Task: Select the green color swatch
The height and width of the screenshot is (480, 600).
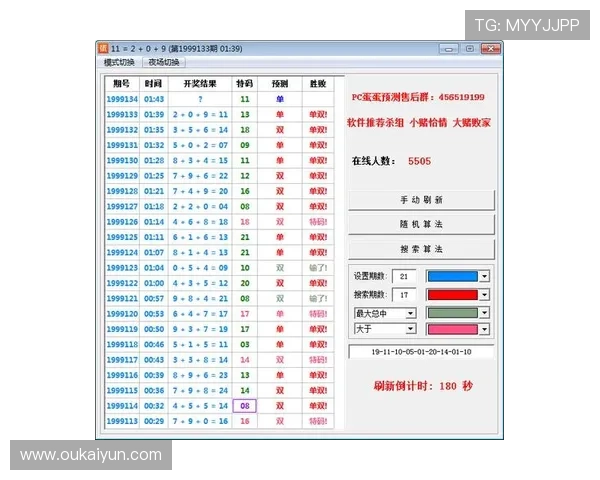Action: 453,313
